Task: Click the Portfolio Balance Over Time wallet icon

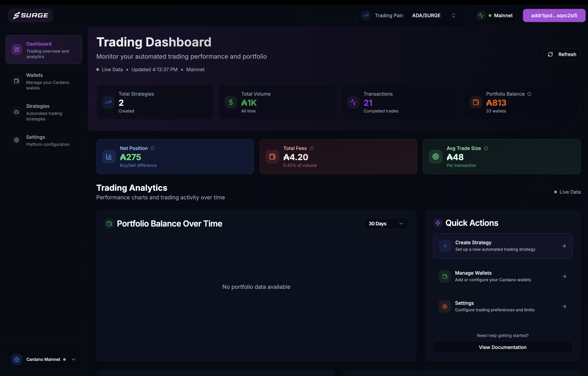Action: pyautogui.click(x=109, y=224)
